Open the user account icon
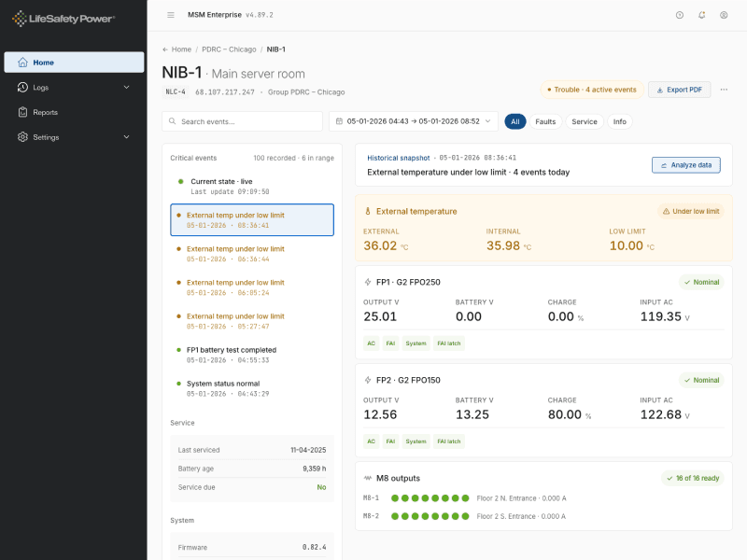The height and width of the screenshot is (560, 747). (x=724, y=15)
